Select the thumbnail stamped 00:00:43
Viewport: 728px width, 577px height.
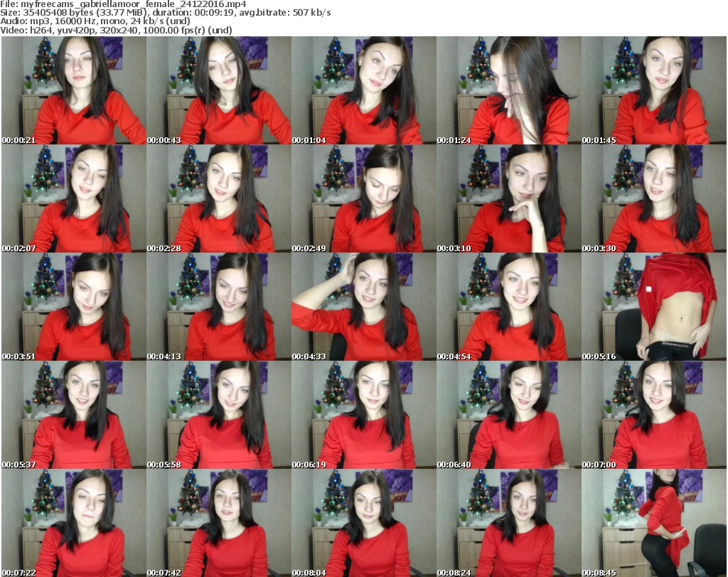coord(219,90)
